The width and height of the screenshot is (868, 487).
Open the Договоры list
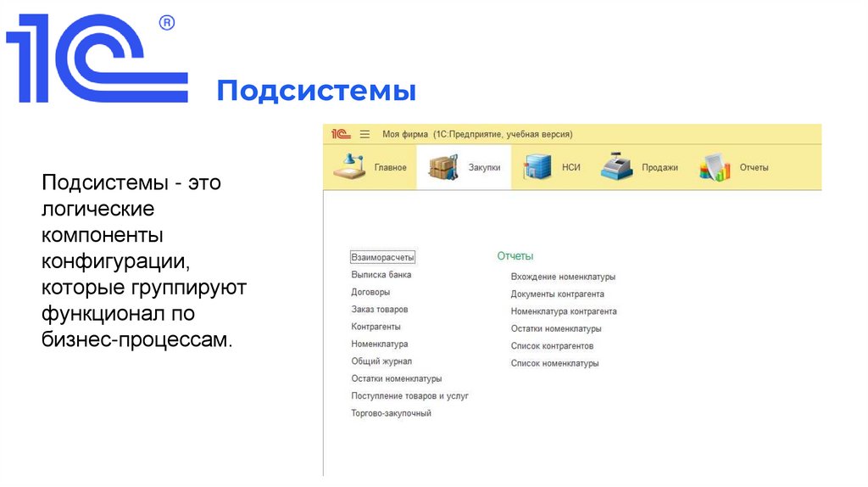370,292
